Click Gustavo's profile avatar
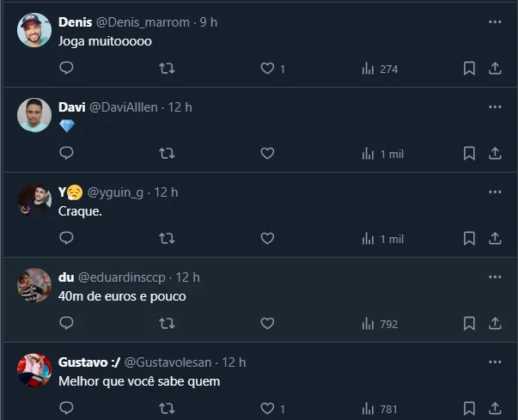 (x=34, y=370)
